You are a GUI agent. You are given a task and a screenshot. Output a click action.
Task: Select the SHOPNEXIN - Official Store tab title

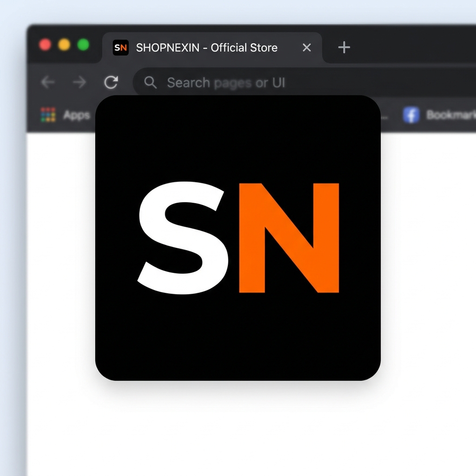pos(207,47)
